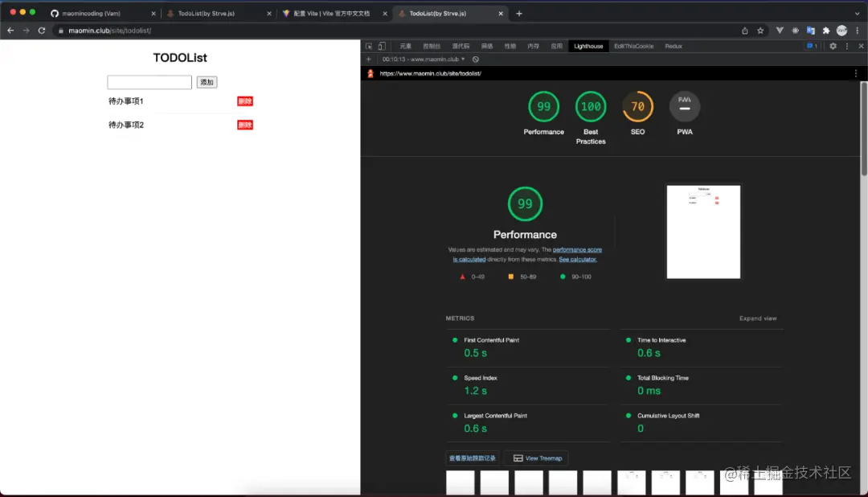The width and height of the screenshot is (868, 497).
Task: Switch to the 内存 DevTools tab
Action: coord(534,46)
